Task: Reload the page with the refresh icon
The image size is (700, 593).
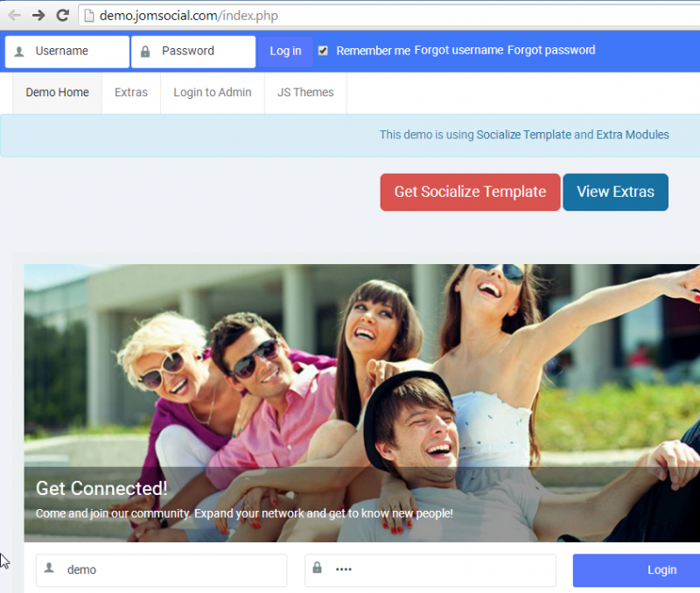Action: (62, 15)
